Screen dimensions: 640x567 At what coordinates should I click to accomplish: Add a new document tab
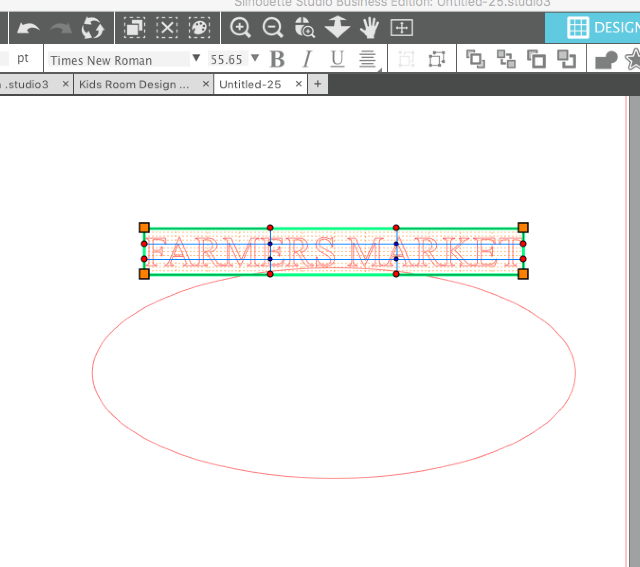point(318,84)
